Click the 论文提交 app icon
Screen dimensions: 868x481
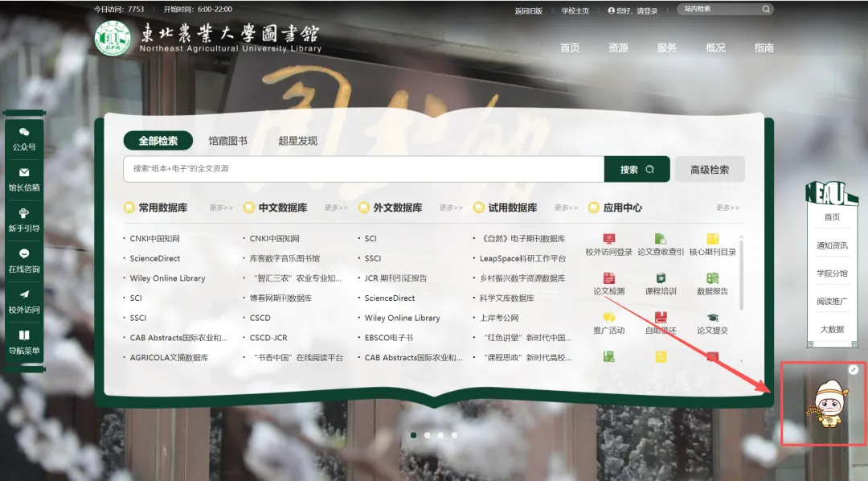tap(712, 318)
